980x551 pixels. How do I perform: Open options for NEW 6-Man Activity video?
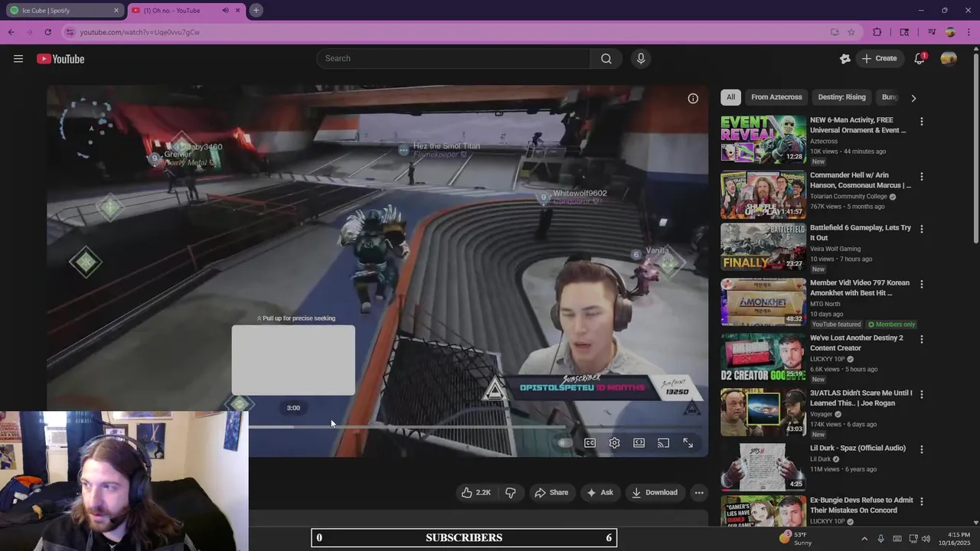[921, 122]
